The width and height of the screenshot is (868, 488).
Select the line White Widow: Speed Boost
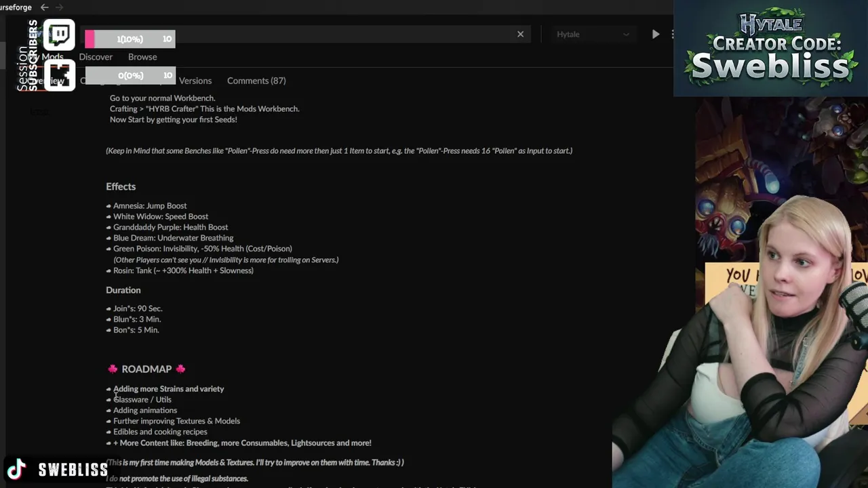tap(161, 216)
